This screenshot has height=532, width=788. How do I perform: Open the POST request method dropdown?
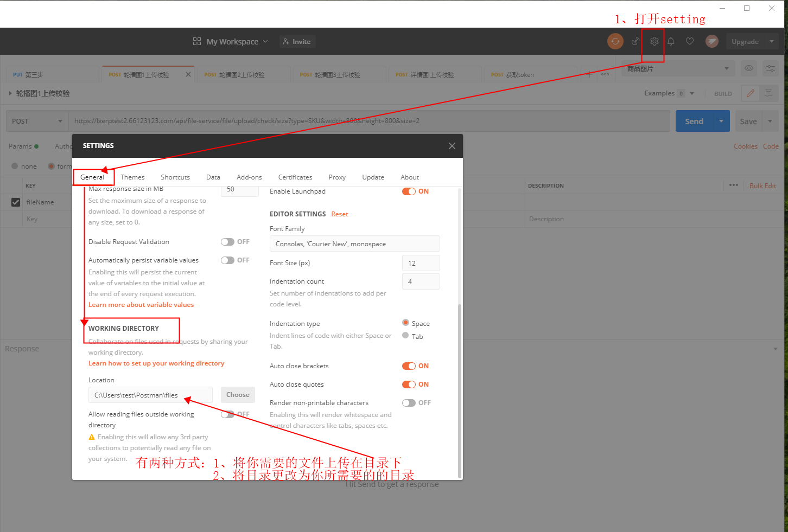point(36,120)
